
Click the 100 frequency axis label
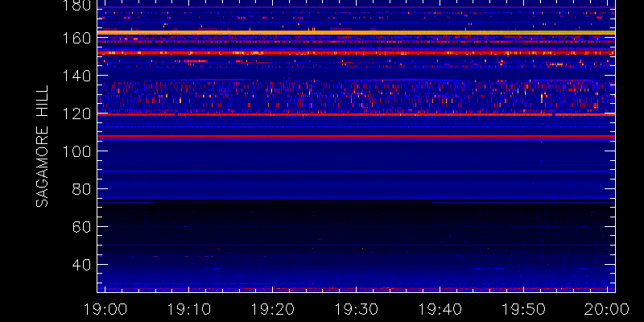[77, 151]
